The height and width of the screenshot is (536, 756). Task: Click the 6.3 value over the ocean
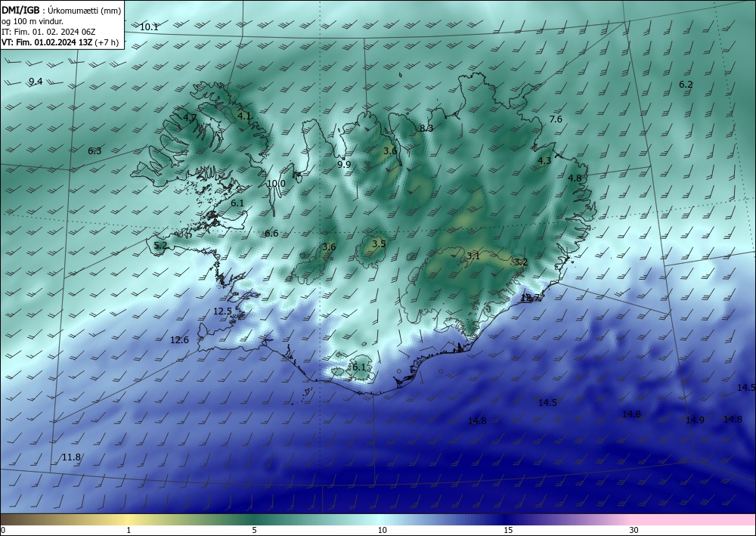[94, 151]
